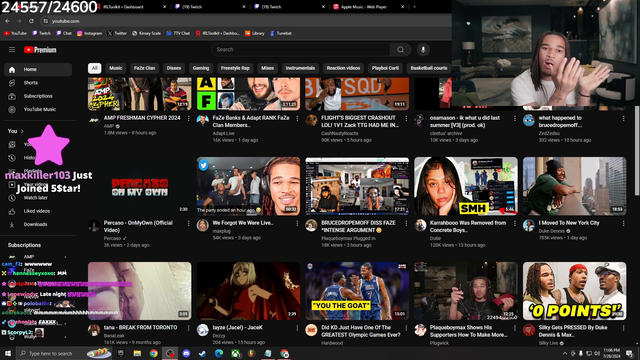The height and width of the screenshot is (360, 640).
Task: Open options for FaZe Banks & Adapt video
Action: [297, 118]
